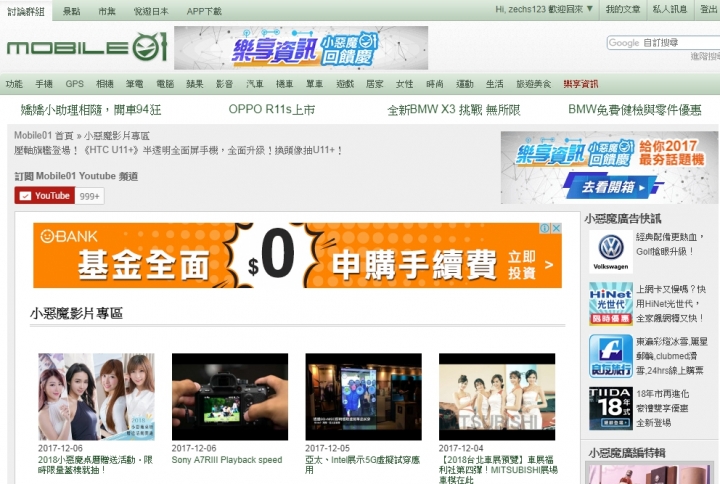Open 亞太 Intel 5G video thumbnail
720x484 pixels.
pyautogui.click(x=364, y=397)
